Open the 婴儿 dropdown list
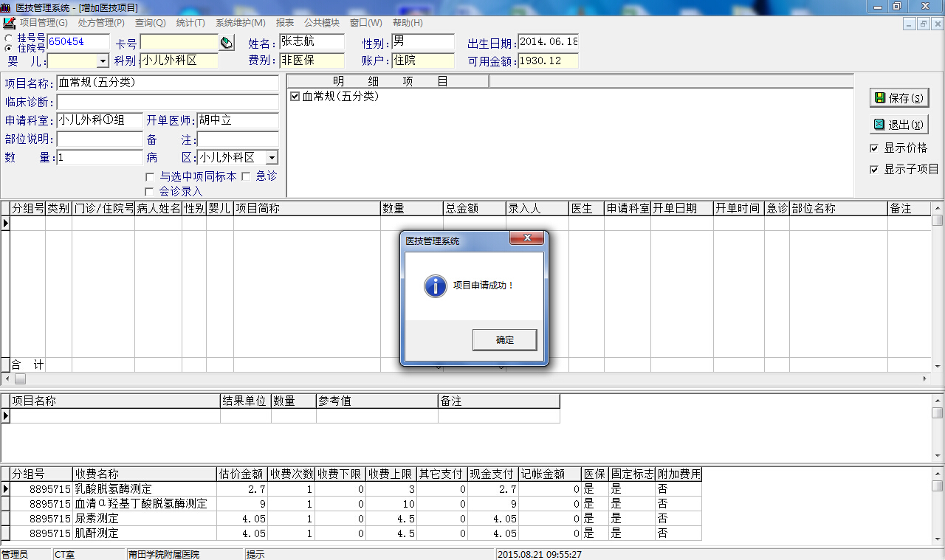The image size is (945, 560). [102, 61]
